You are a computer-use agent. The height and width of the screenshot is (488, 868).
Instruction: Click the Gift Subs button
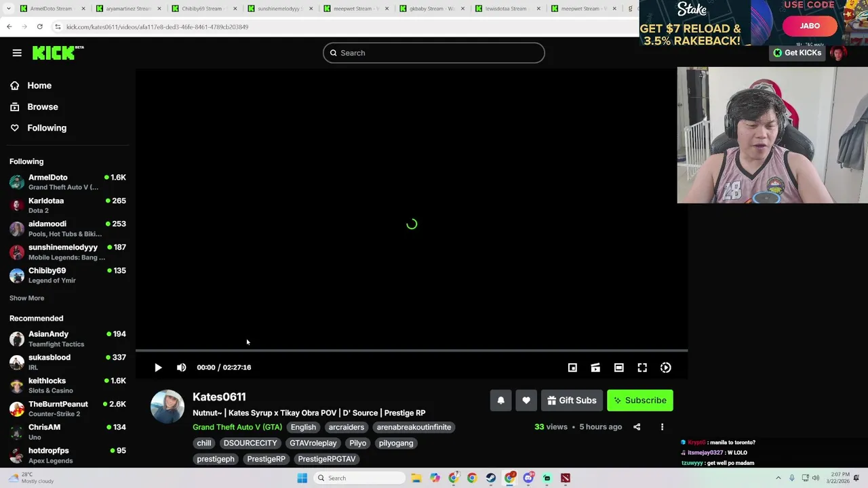[x=573, y=401]
